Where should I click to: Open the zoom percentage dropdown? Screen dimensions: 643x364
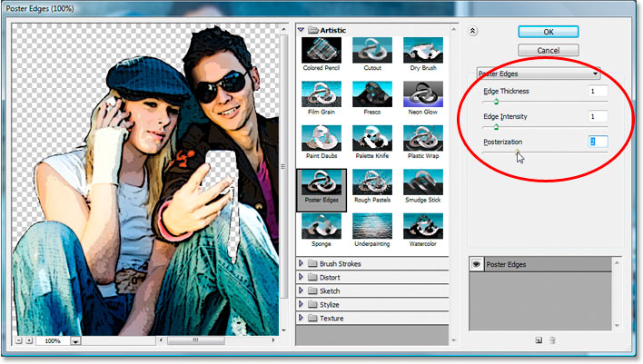pyautogui.click(x=74, y=341)
